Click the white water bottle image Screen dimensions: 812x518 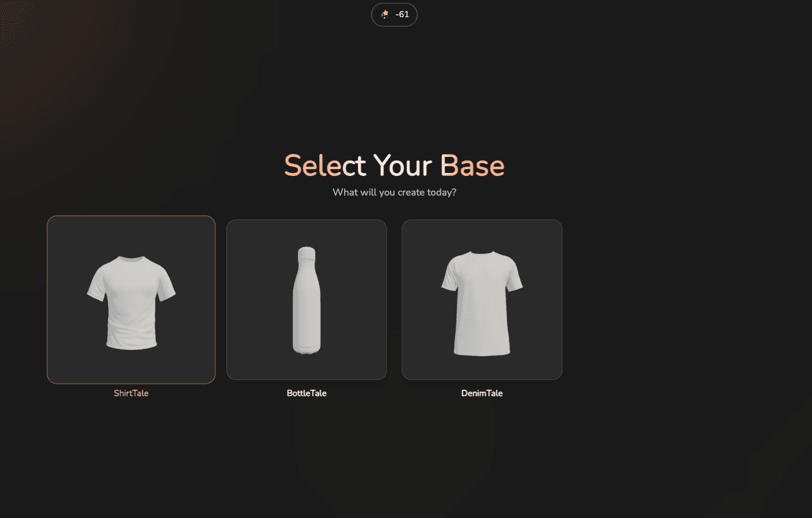307,300
